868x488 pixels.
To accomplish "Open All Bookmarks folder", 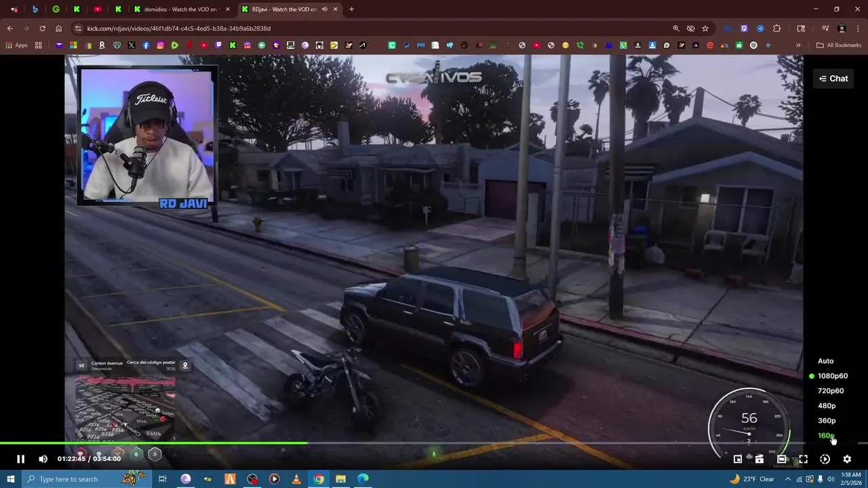I will (839, 45).
